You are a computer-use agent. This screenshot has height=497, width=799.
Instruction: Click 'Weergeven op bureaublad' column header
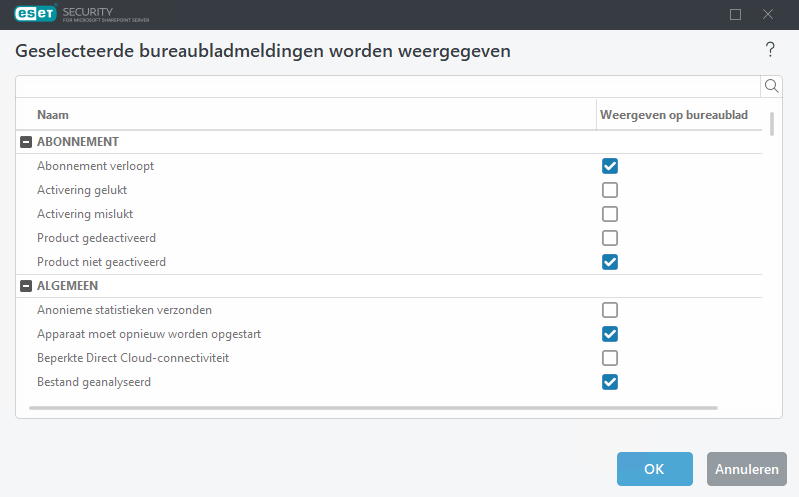[x=674, y=115]
